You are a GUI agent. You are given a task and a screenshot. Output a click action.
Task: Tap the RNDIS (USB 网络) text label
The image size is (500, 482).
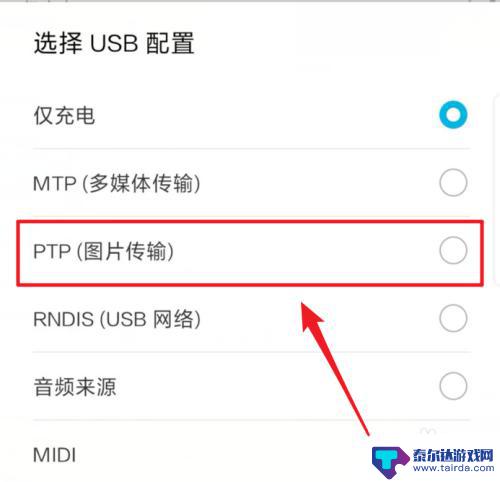tap(117, 319)
